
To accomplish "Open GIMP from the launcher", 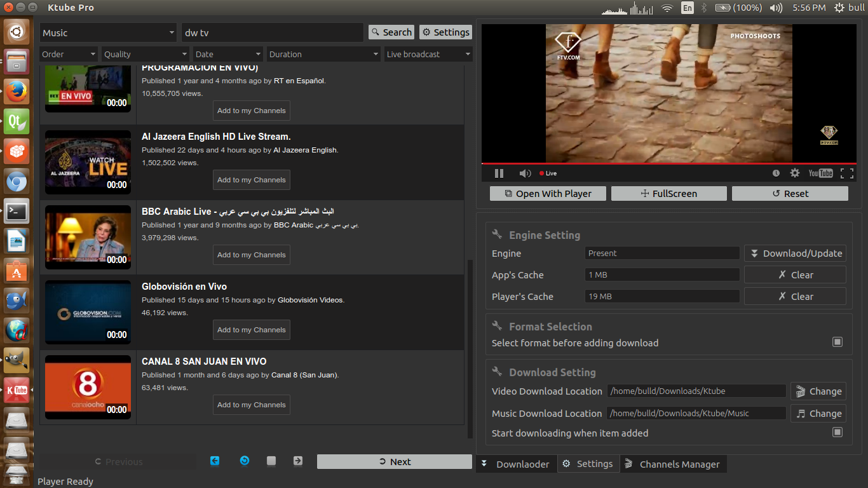I will tap(17, 360).
